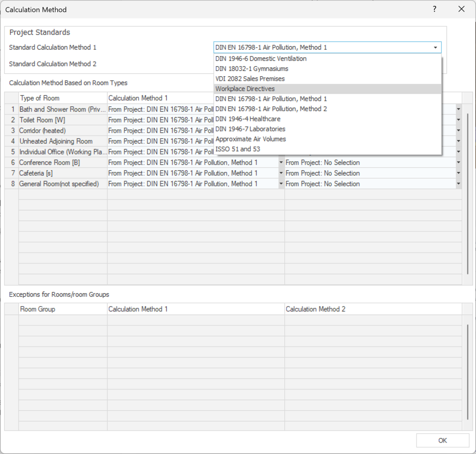Collapse Standard Calculation Method 1 dropdown arrow

click(436, 48)
